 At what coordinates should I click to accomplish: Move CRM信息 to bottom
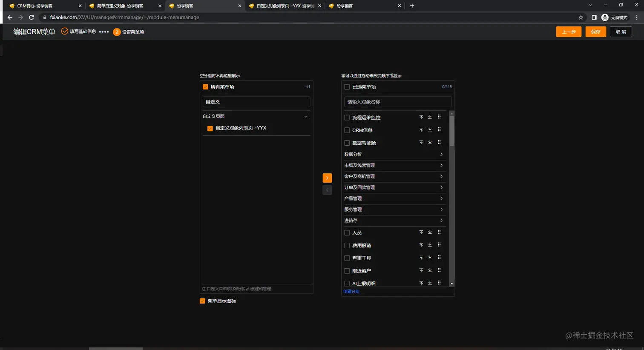(x=430, y=130)
